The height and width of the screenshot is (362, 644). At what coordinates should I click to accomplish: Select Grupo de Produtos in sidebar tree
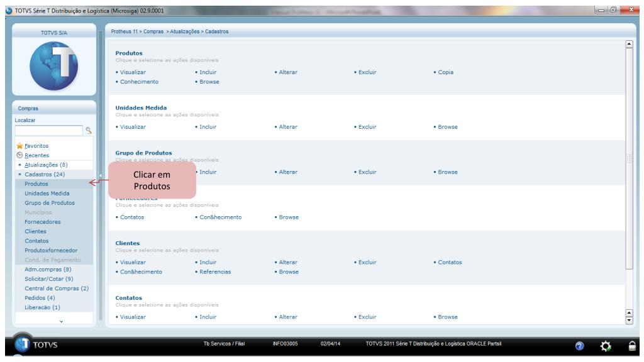tap(49, 203)
